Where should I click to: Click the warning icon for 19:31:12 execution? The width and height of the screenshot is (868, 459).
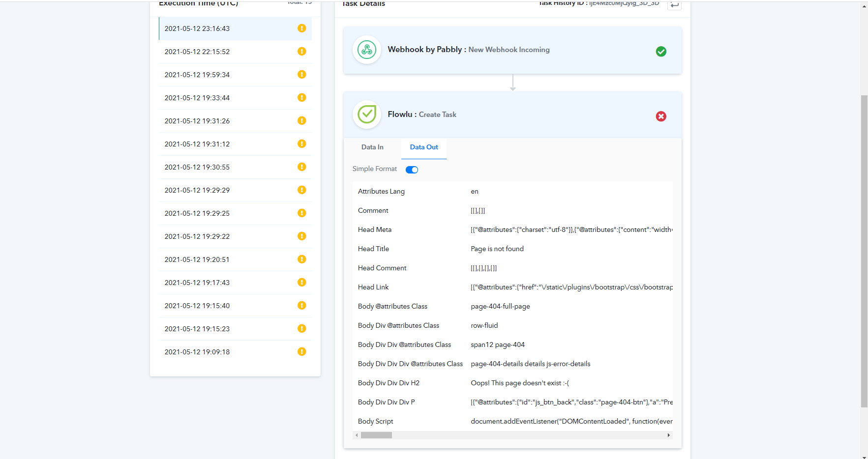pos(302,144)
